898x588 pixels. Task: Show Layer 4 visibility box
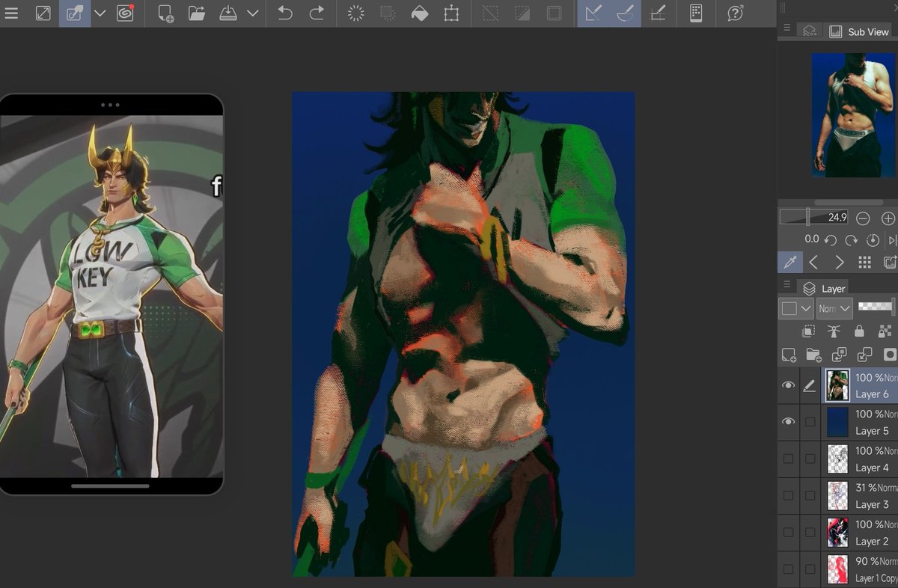point(788,459)
